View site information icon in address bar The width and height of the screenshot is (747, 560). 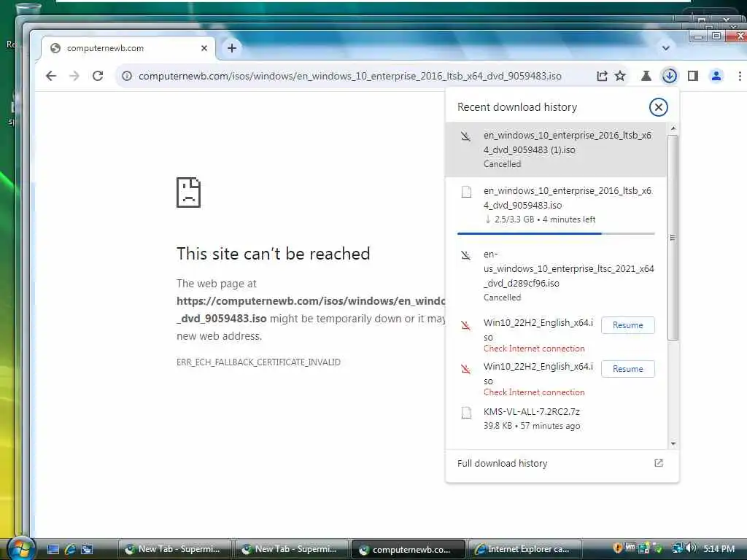127,76
